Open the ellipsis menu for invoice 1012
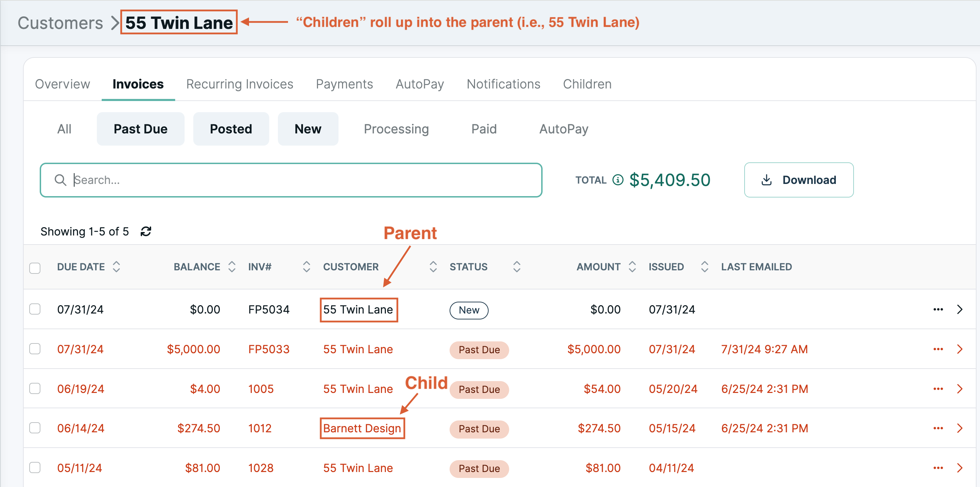The height and width of the screenshot is (487, 980). point(938,428)
